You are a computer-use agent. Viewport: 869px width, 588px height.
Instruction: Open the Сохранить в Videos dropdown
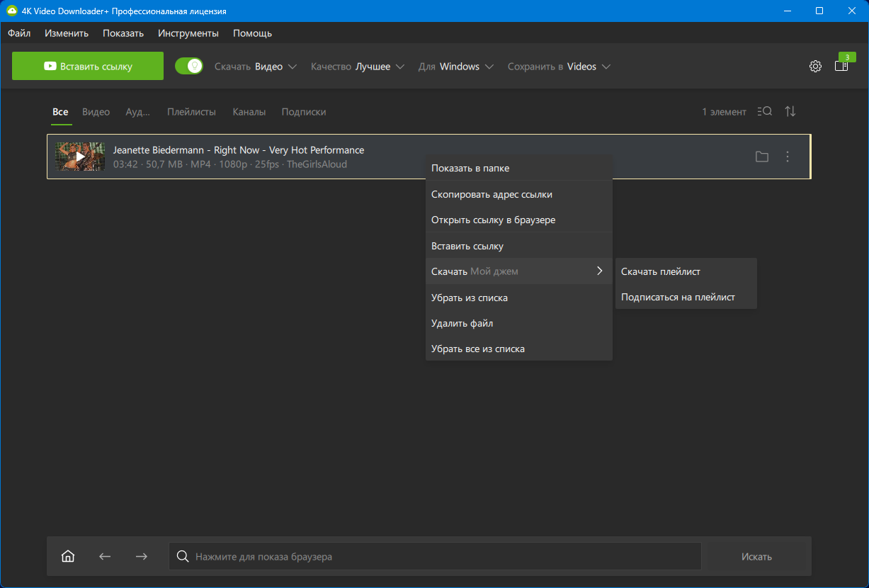coord(559,67)
